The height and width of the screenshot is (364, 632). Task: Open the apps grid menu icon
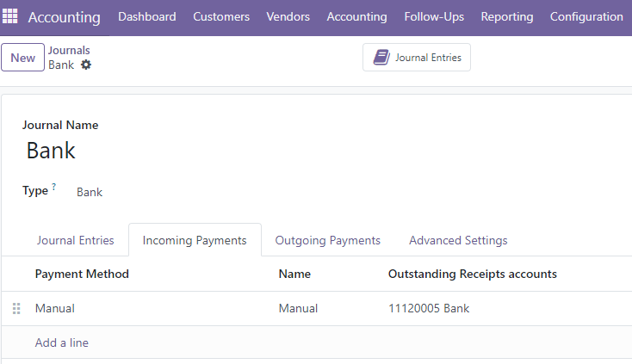(10, 16)
